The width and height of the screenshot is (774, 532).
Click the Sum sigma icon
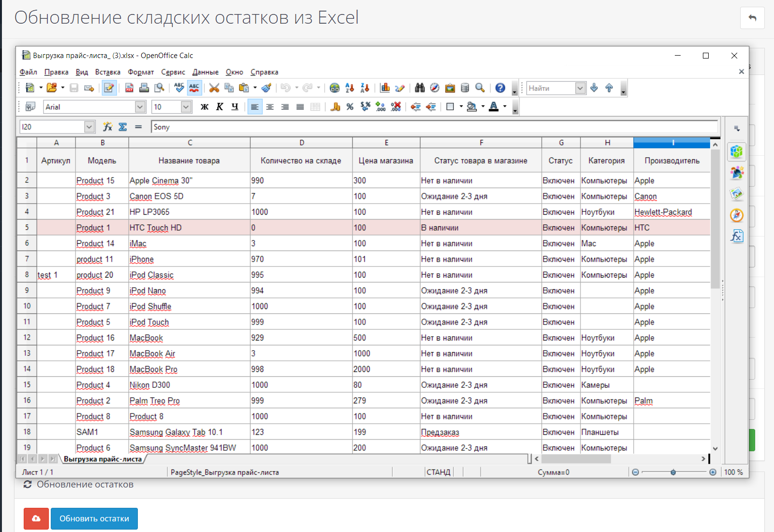(123, 127)
